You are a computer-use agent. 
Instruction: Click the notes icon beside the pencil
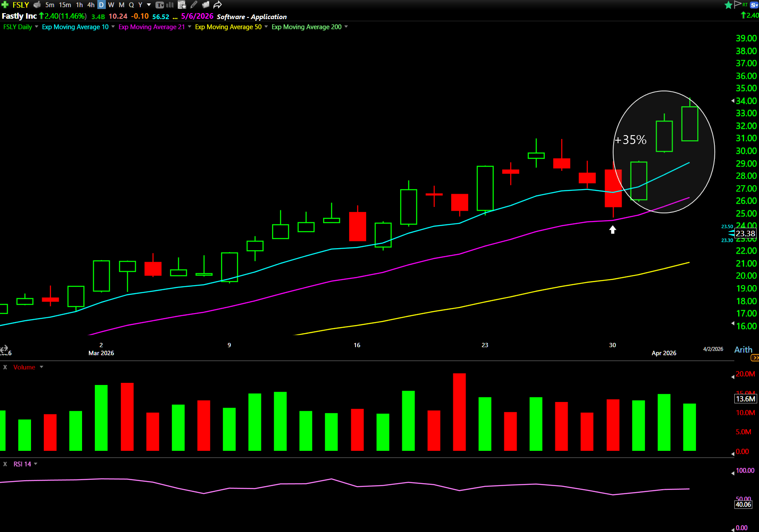[x=206, y=5]
